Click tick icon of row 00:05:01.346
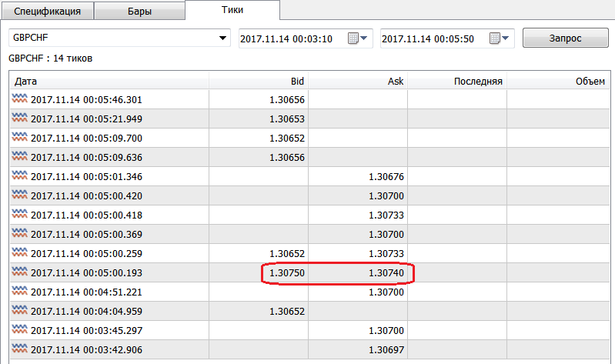The width and height of the screenshot is (615, 364). click(19, 175)
